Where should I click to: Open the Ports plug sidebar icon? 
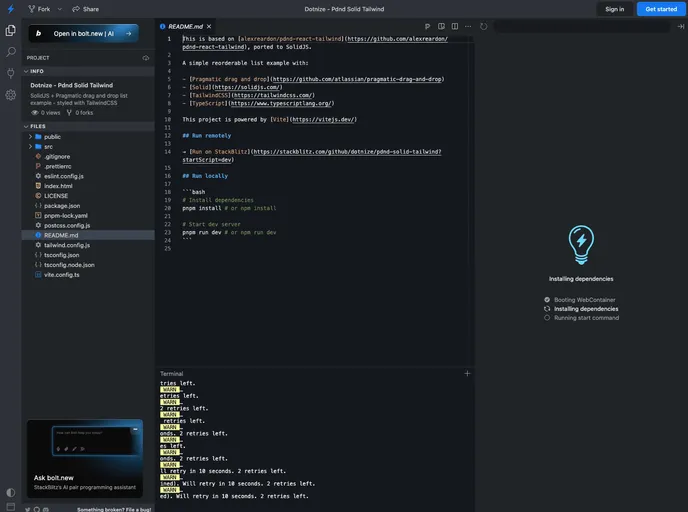(11, 73)
